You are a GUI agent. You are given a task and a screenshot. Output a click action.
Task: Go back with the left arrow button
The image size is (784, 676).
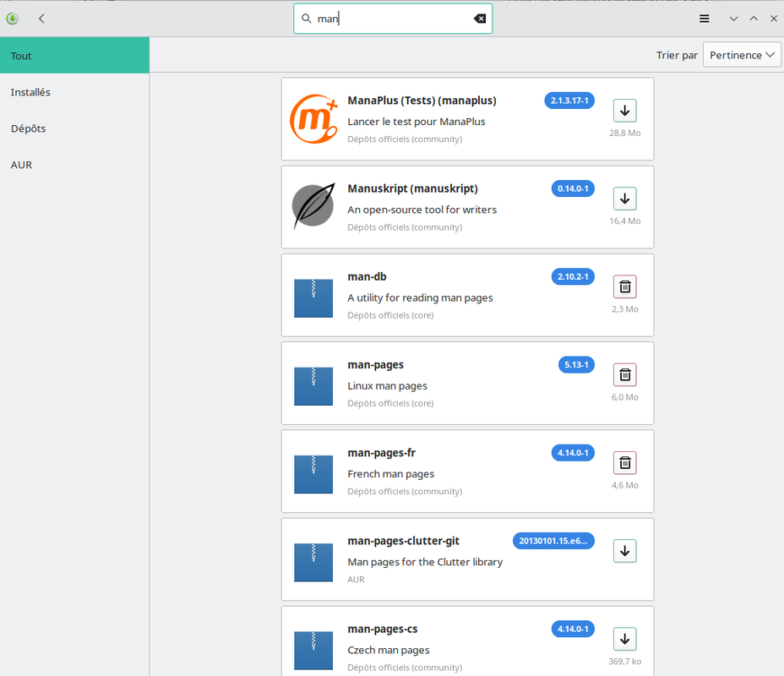click(x=41, y=19)
